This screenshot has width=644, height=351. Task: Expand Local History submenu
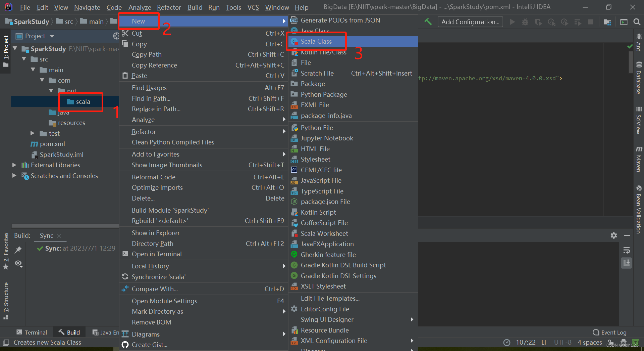[204, 266]
